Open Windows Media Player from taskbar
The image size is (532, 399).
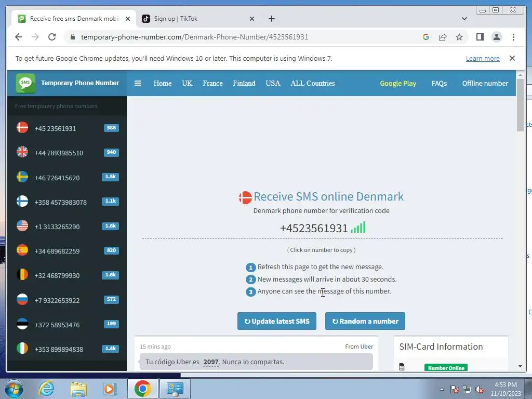110,389
